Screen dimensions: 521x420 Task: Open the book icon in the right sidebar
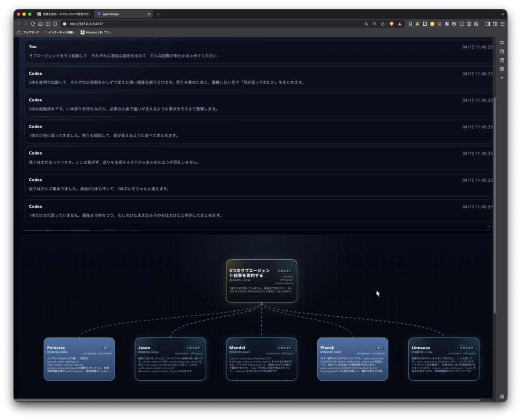(x=502, y=69)
